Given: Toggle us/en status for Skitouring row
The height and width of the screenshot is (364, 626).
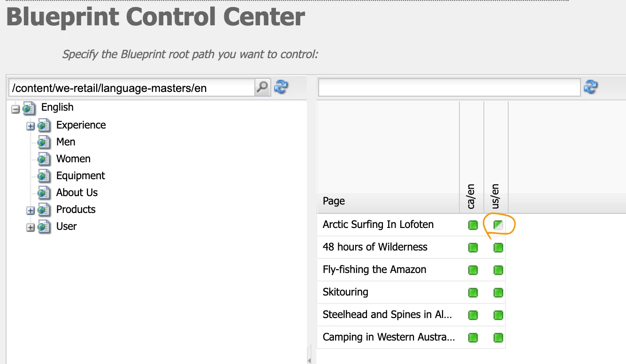Looking at the screenshot, I should coord(498,293).
